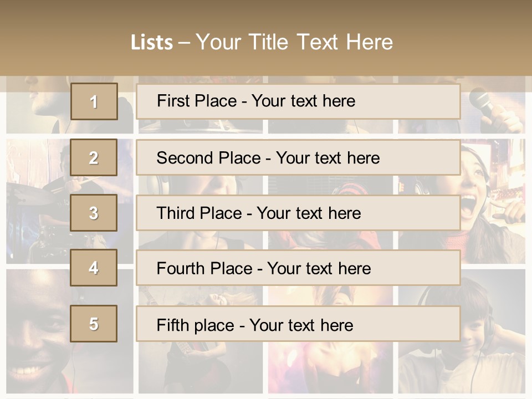Click the number 5 box
This screenshot has width=532, height=399.
pos(94,324)
